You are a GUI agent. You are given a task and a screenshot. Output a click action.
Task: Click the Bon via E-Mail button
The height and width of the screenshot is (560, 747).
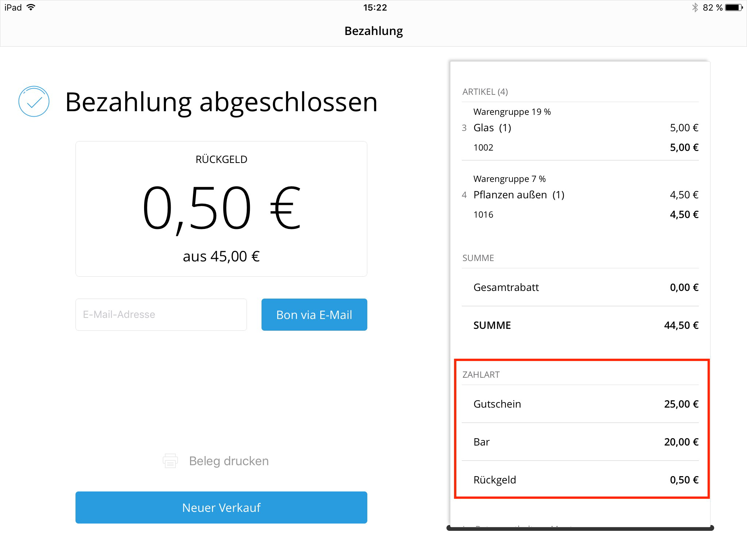pyautogui.click(x=314, y=315)
